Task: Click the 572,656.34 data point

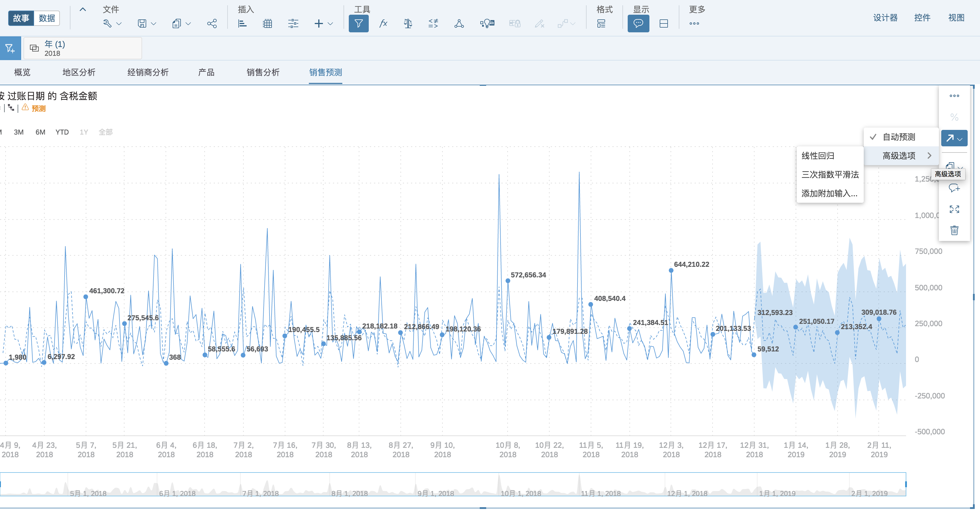Action: 508,281
